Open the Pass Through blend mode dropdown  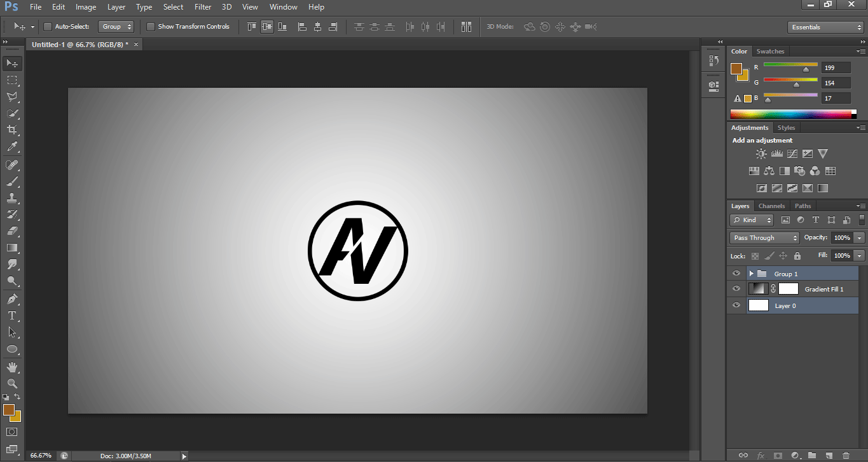(764, 237)
